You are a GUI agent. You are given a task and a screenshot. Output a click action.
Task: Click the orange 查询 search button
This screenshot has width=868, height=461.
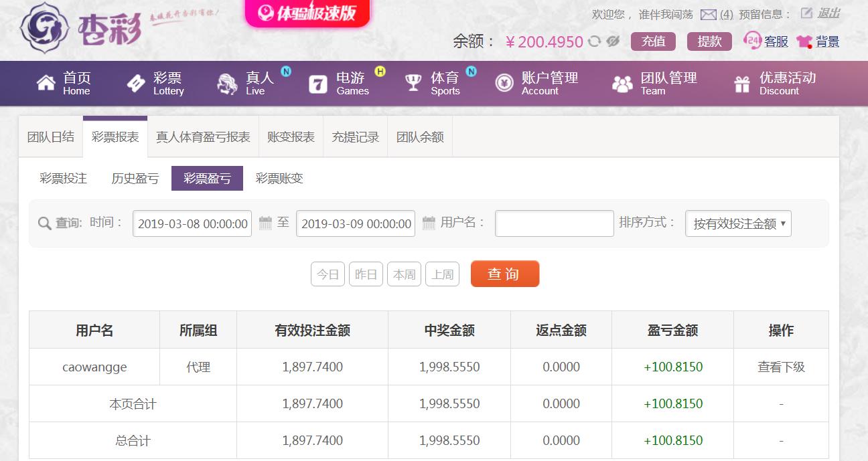(x=505, y=274)
